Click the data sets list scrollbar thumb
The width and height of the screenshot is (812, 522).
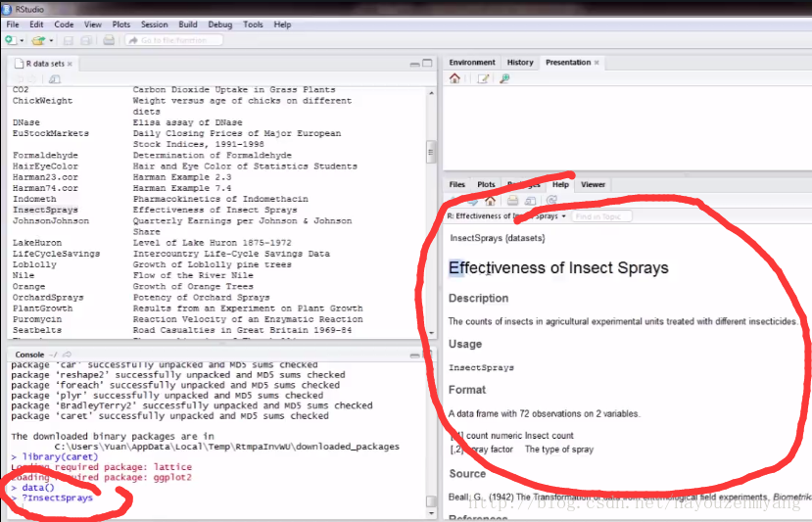tap(431, 152)
